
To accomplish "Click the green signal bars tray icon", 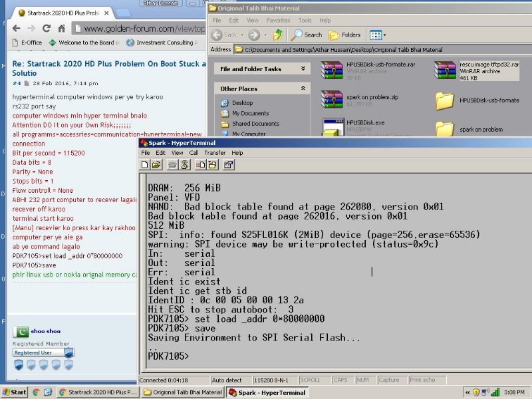I will tap(495, 392).
